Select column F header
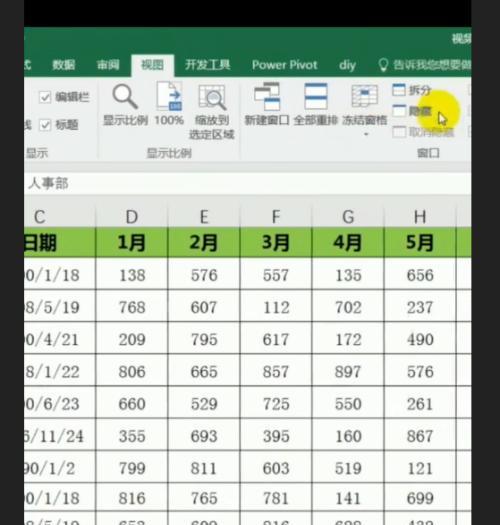500x525 pixels. point(276,217)
